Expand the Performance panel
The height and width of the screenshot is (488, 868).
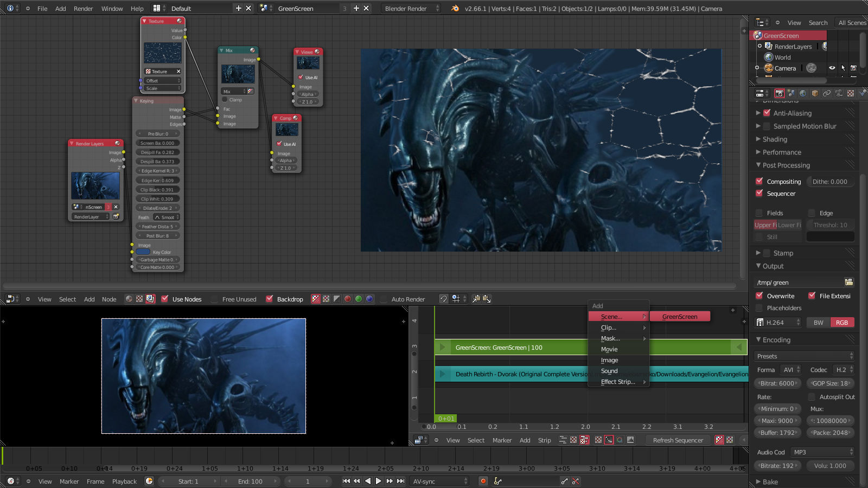pyautogui.click(x=781, y=152)
